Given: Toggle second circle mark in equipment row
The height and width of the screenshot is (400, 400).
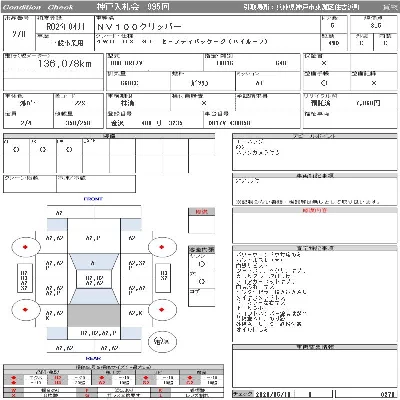Looking at the screenshot, I should pyautogui.click(x=43, y=150).
